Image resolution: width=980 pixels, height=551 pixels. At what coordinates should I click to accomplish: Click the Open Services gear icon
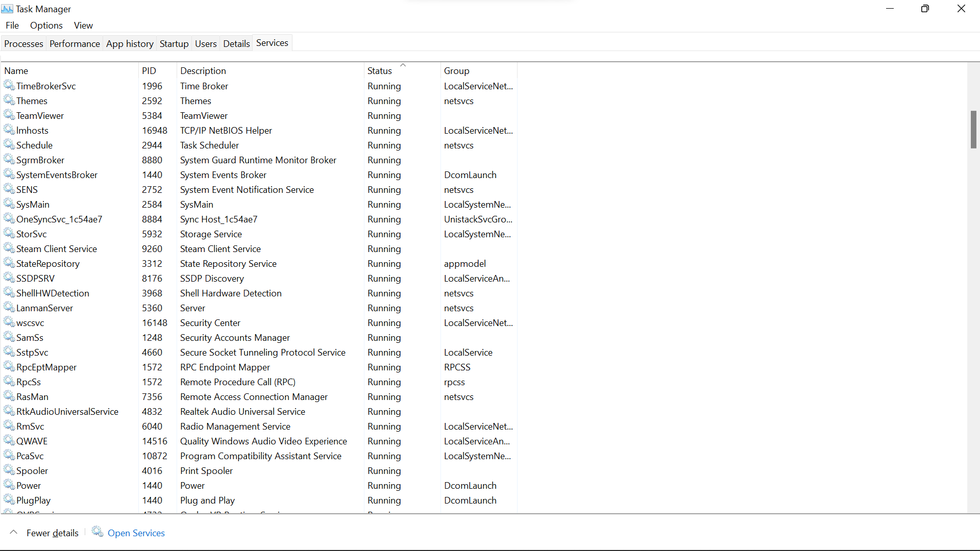pyautogui.click(x=97, y=532)
